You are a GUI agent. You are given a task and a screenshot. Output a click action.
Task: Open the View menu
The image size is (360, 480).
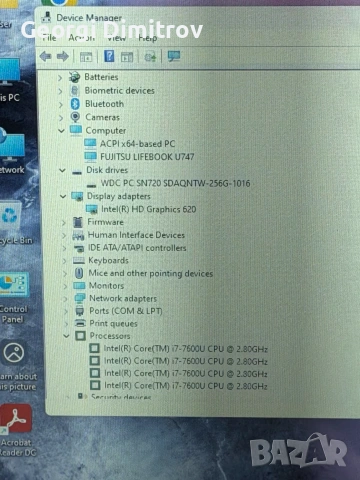[116, 38]
